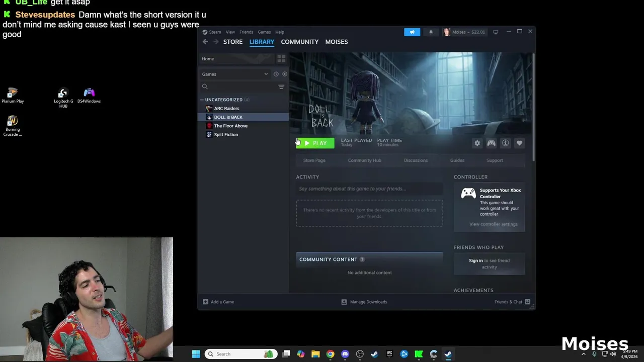The width and height of the screenshot is (644, 362).
Task: Open the announcements megaphone button
Action: tap(412, 32)
